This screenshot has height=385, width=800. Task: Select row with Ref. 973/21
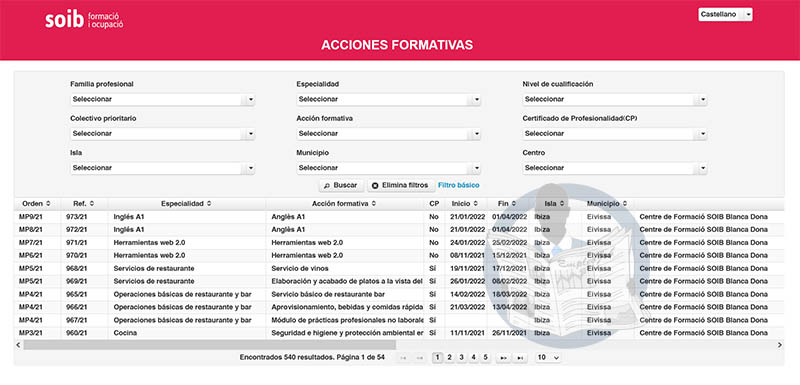coord(399,217)
